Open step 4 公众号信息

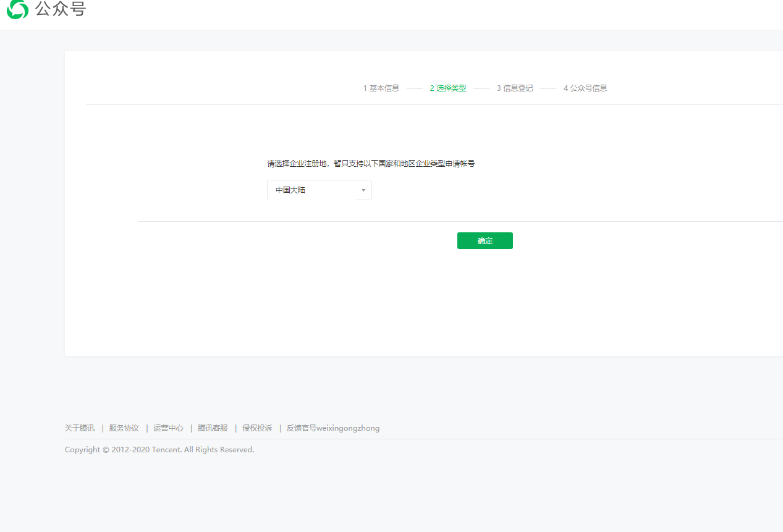pyautogui.click(x=585, y=88)
